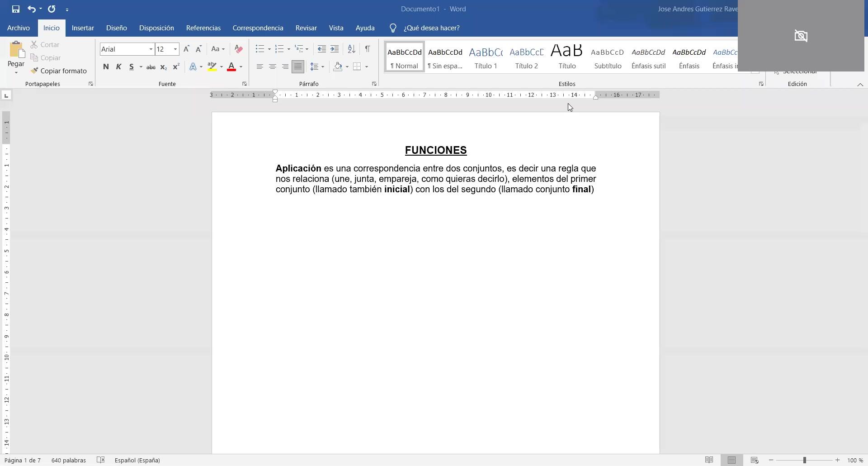This screenshot has height=466, width=868.
Task: Toggle Italic (K) formatting
Action: (118, 67)
